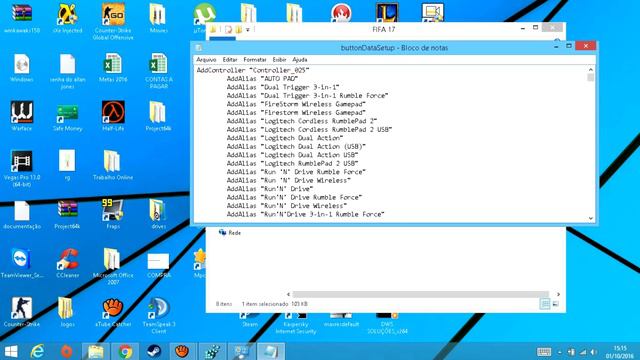The height and width of the screenshot is (360, 640).
Task: Open the Editar menu in Notepad
Action: coord(230,60)
